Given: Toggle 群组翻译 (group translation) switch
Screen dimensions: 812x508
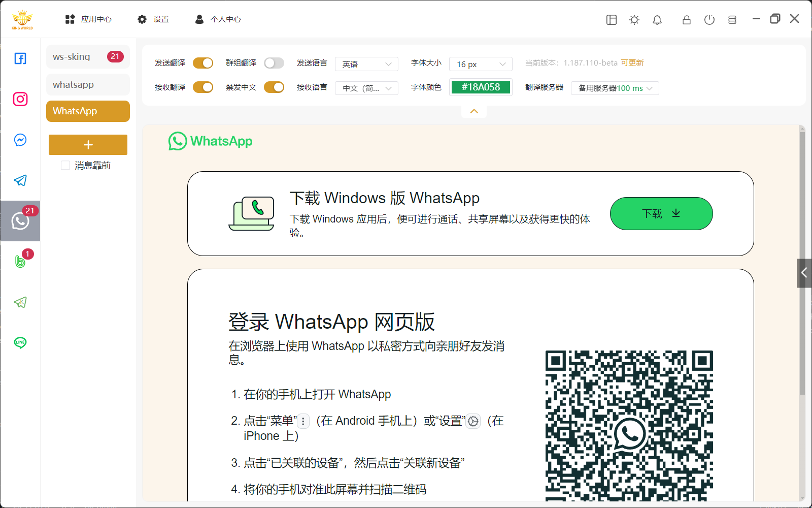Looking at the screenshot, I should (274, 63).
